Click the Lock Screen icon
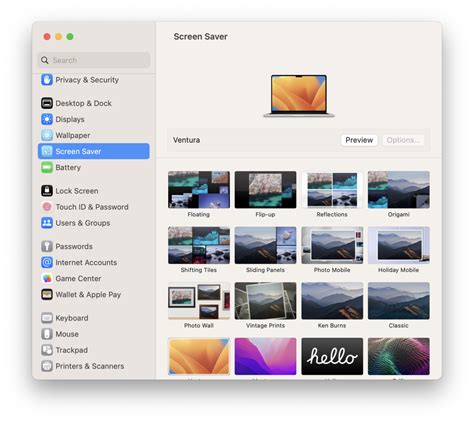 (x=47, y=191)
